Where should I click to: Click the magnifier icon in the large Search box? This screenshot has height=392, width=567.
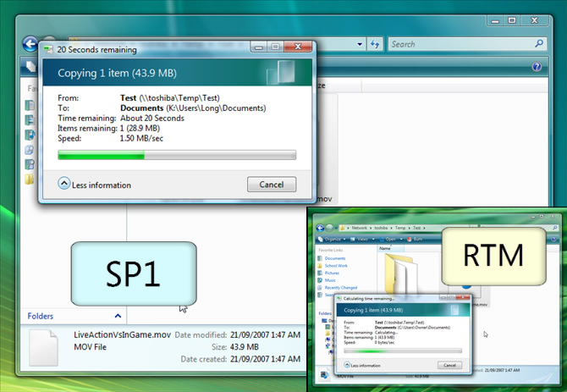539,44
